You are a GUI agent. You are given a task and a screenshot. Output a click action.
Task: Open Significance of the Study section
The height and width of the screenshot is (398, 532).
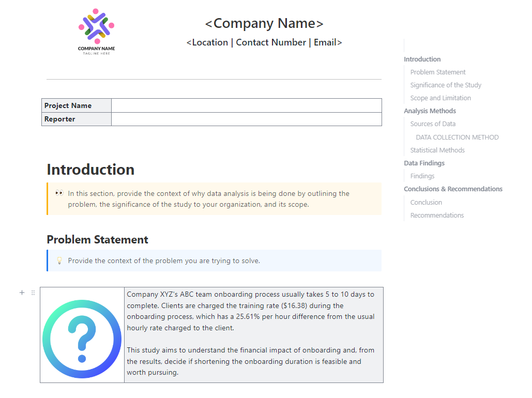pyautogui.click(x=446, y=85)
